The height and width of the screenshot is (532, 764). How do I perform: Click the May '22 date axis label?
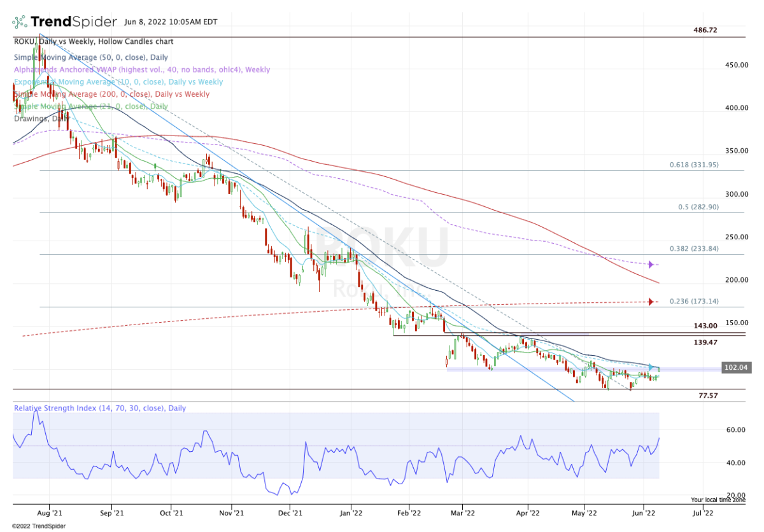click(583, 512)
